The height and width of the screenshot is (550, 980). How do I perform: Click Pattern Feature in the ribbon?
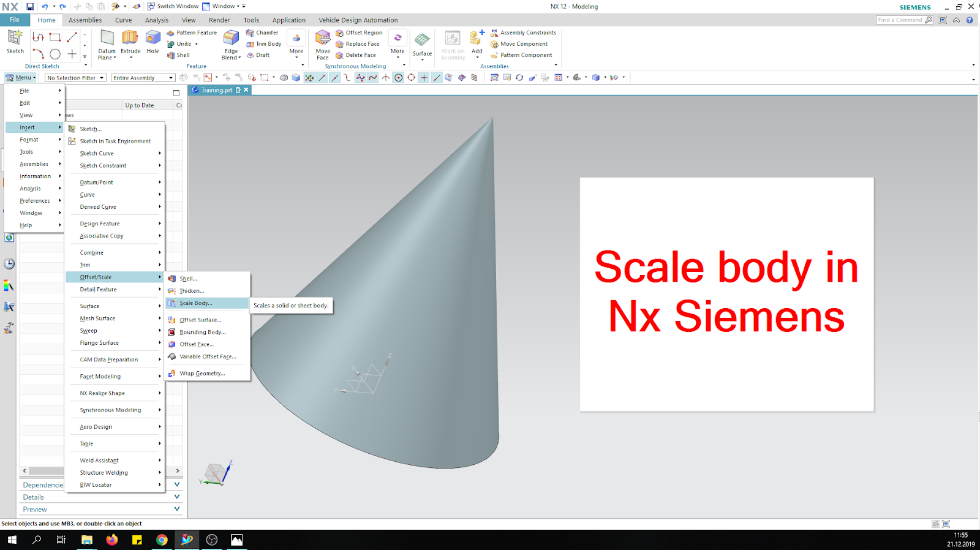pos(192,33)
